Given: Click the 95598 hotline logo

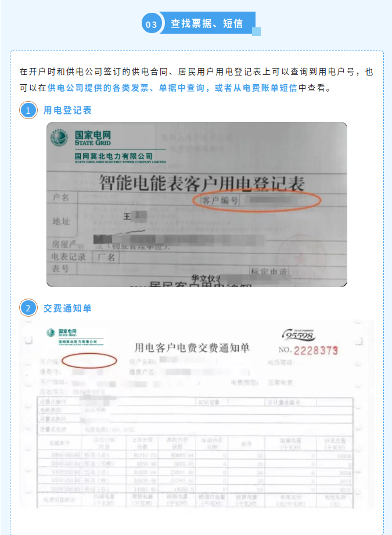Looking at the screenshot, I should point(299,335).
